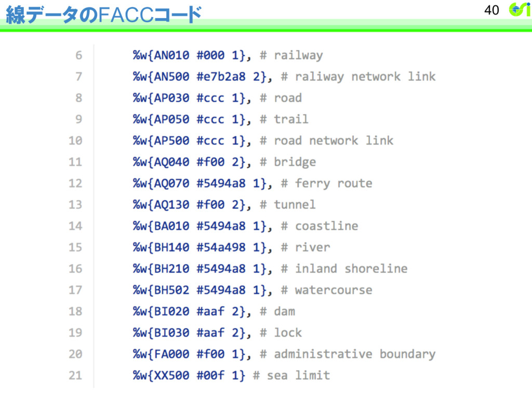Select code %w{BH140 #54a498 1}
This screenshot has height=399, width=532.
tap(199, 248)
